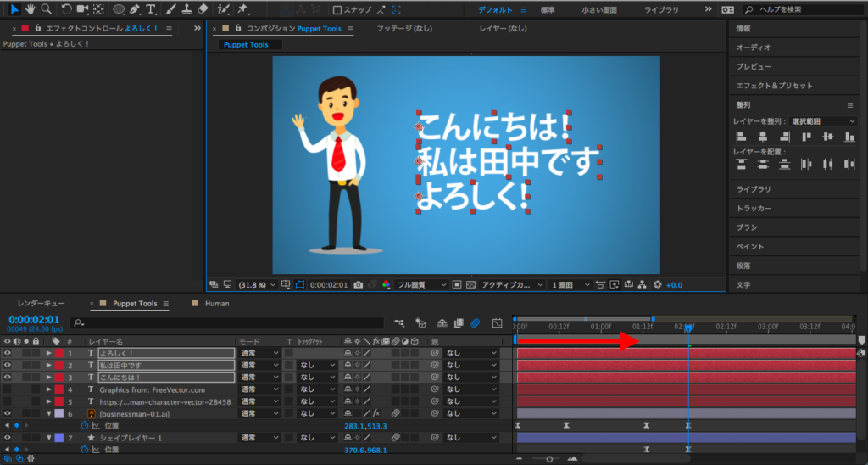Open the レンダーキュー tab
The width and height of the screenshot is (868, 465).
(40, 303)
